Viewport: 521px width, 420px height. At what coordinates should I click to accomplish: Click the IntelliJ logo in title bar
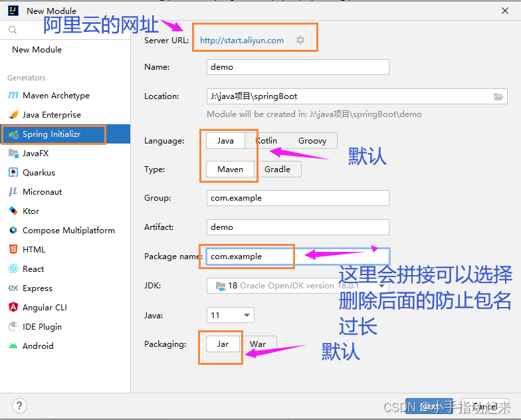point(13,11)
